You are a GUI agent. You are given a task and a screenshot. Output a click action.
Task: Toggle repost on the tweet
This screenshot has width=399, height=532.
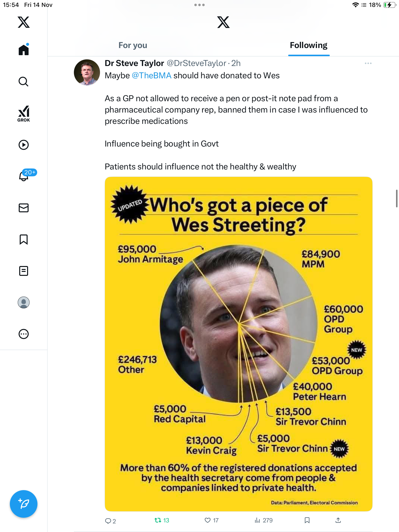(x=158, y=520)
